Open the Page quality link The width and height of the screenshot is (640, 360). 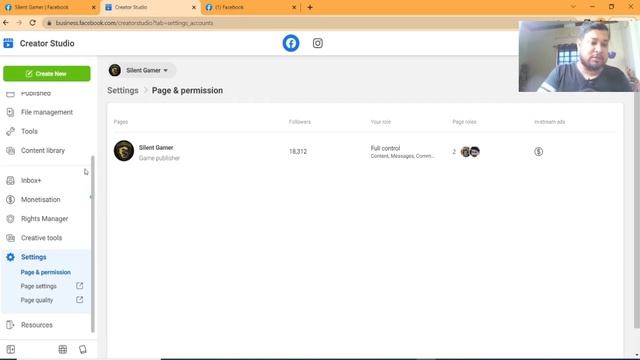37,300
